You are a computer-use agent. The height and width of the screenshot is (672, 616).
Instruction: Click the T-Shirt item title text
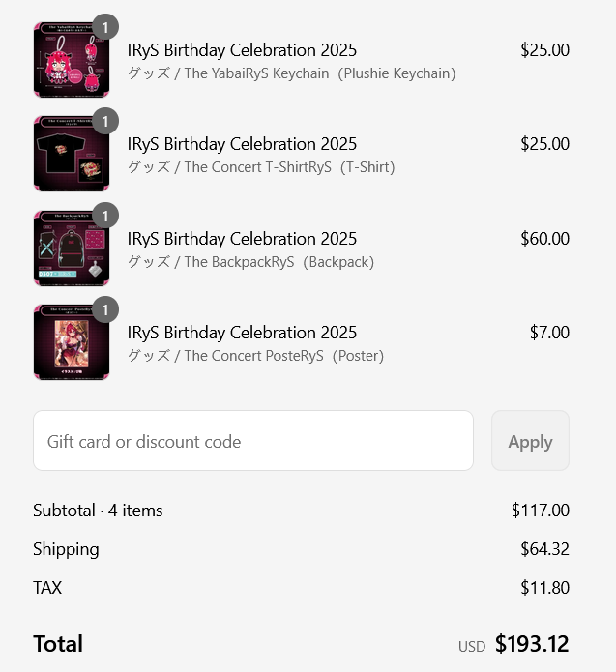coord(242,144)
